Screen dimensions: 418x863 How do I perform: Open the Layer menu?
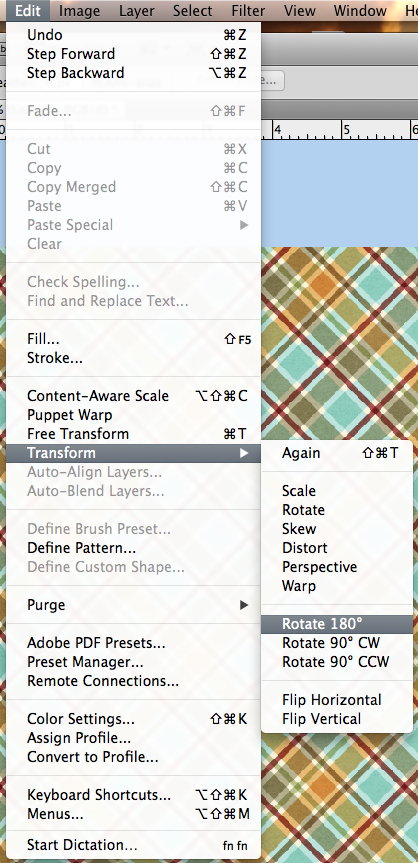point(137,10)
